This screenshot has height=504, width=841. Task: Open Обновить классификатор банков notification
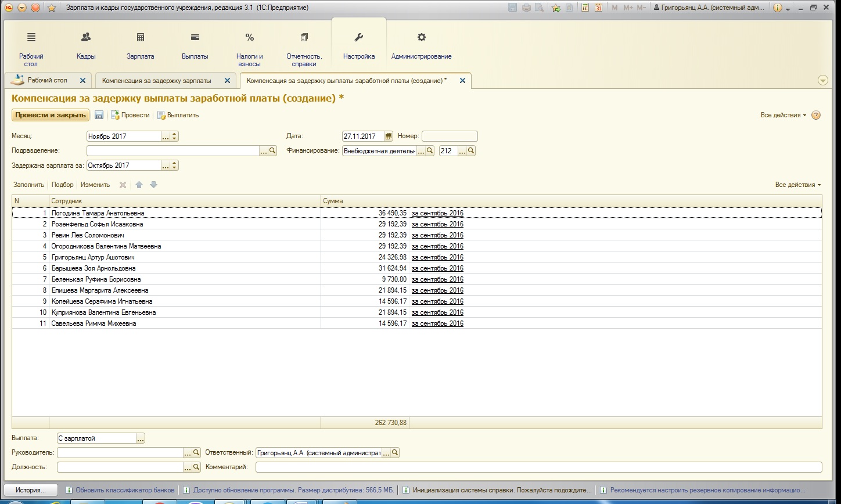tap(120, 490)
